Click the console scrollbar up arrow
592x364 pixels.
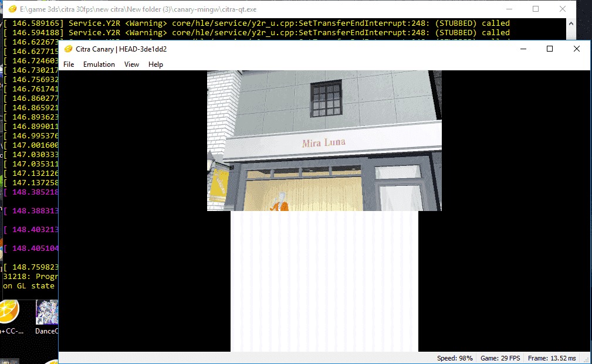coord(571,23)
